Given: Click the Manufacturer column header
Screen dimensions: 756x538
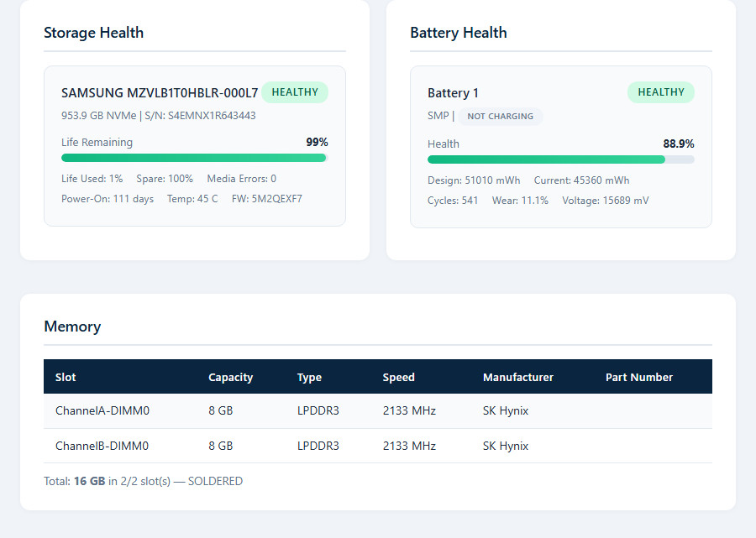Looking at the screenshot, I should 518,377.
